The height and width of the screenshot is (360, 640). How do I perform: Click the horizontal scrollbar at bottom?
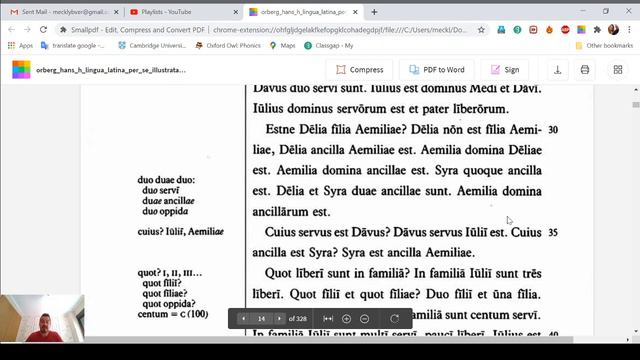tap(329, 340)
